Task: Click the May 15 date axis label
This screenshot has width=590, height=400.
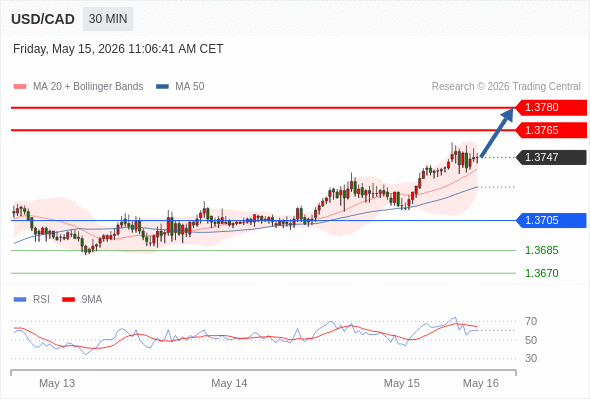Action: click(x=401, y=383)
